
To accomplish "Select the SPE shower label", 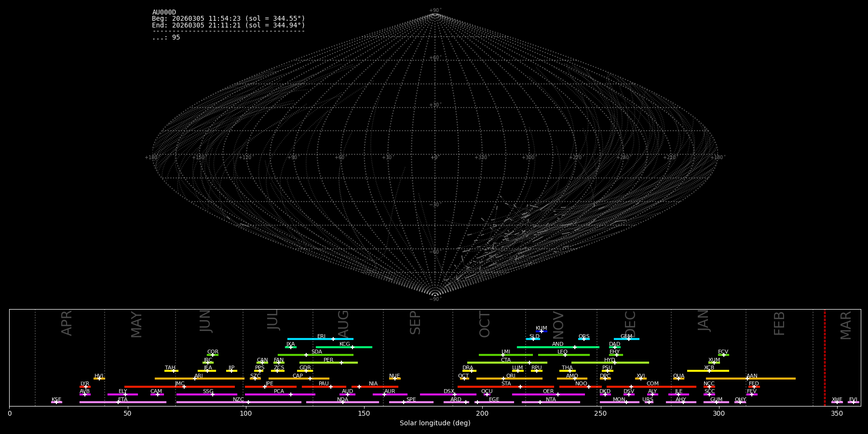I will point(411,400).
